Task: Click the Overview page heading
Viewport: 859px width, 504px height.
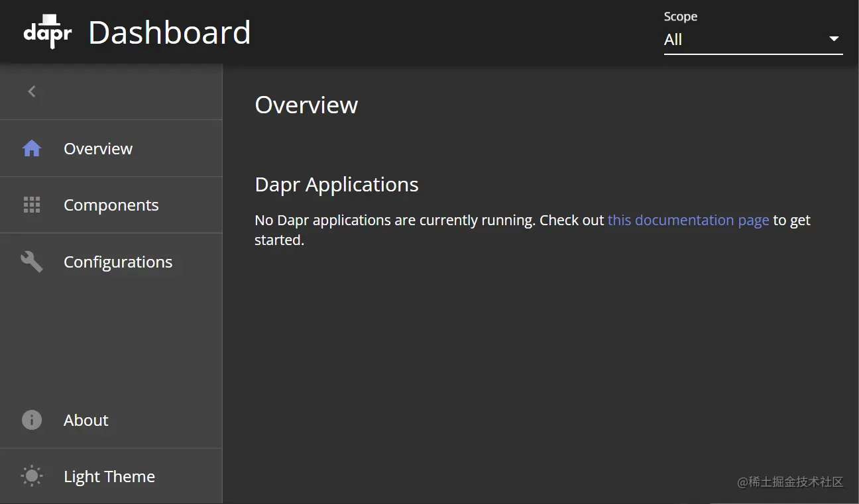Action: point(306,105)
